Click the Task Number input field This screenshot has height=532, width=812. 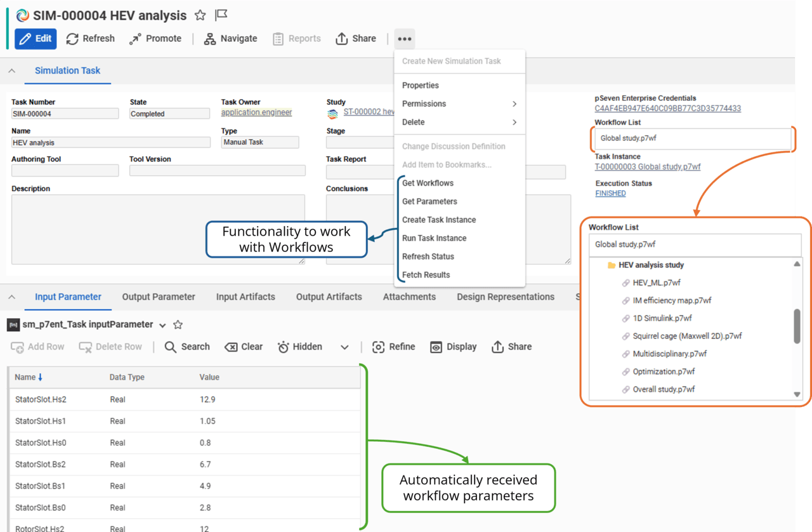point(63,113)
